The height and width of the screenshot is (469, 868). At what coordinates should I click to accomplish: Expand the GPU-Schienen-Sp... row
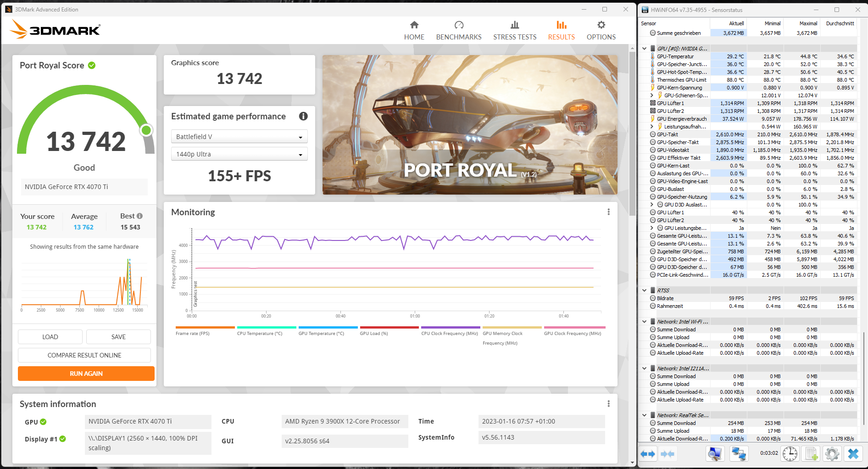pos(651,95)
